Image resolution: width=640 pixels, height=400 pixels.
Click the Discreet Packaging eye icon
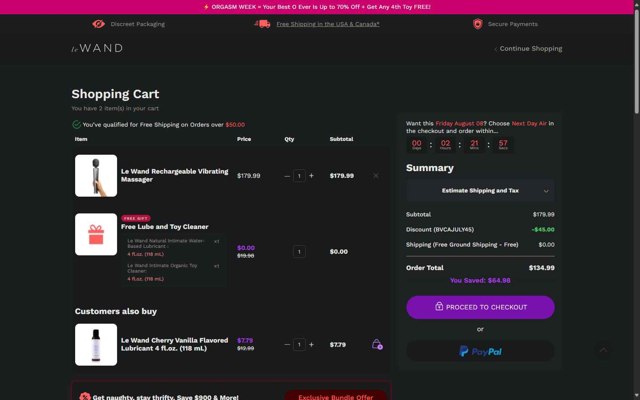coord(98,24)
